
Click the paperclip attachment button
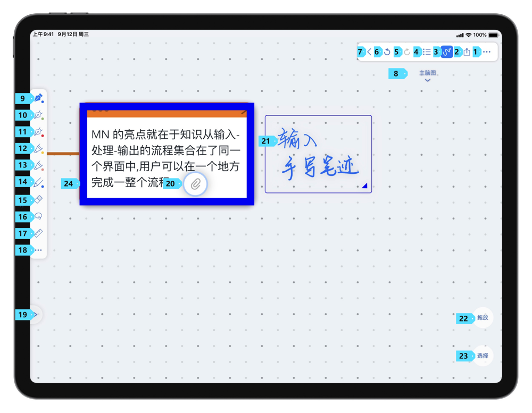click(x=195, y=184)
